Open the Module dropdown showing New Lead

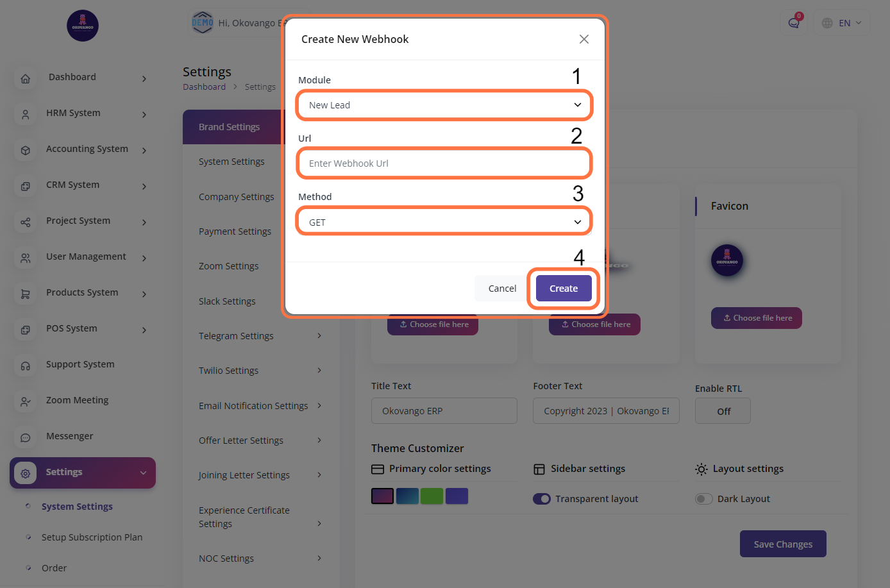pyautogui.click(x=444, y=105)
